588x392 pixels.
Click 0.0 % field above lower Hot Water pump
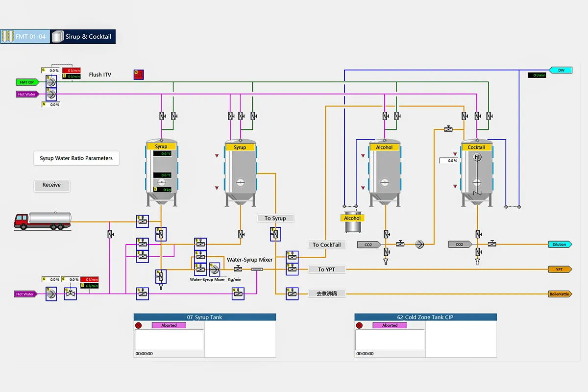point(51,279)
